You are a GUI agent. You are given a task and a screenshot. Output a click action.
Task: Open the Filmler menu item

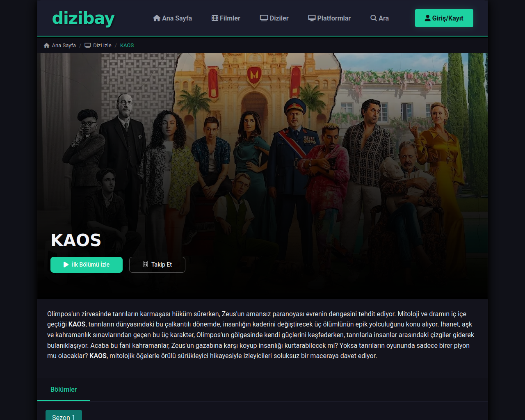tap(226, 18)
